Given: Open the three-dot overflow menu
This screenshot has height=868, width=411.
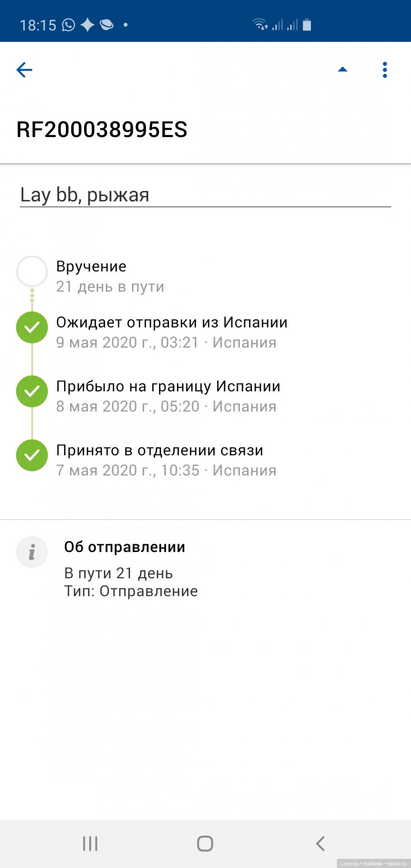Looking at the screenshot, I should 385,70.
